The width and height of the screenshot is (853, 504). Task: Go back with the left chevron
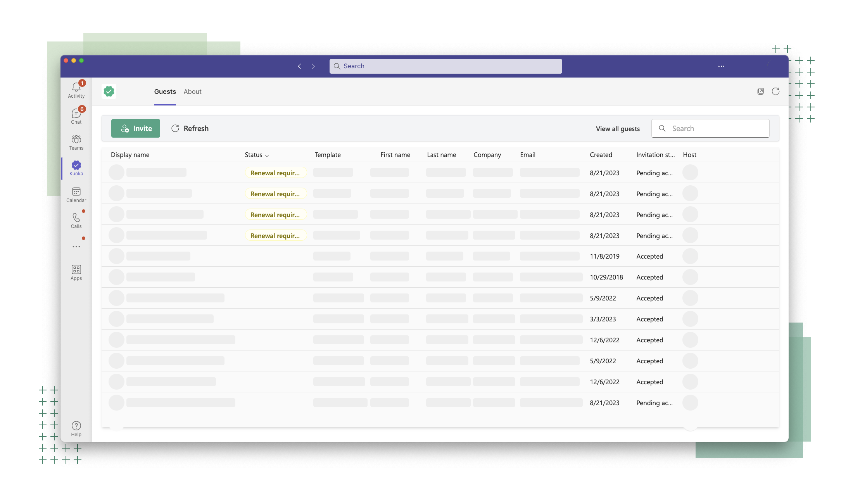pos(299,66)
